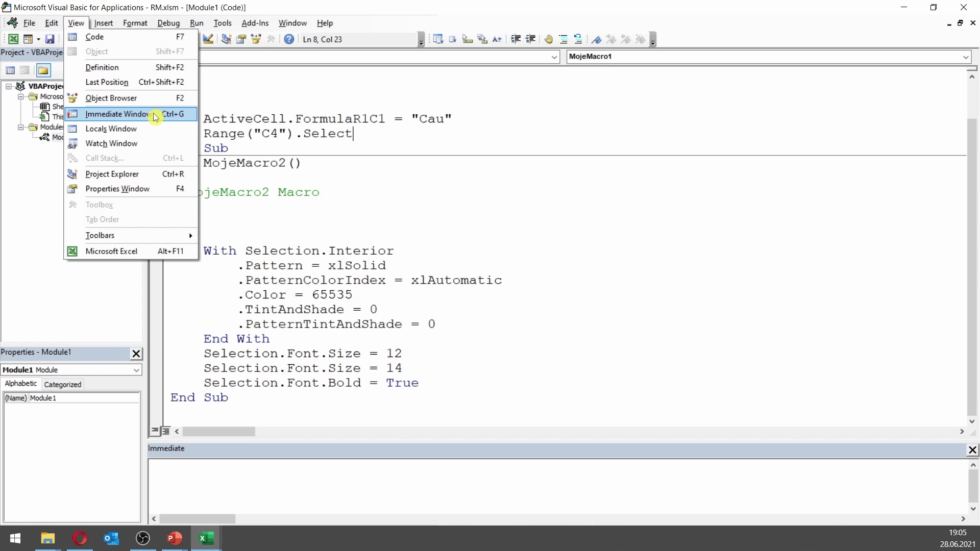Open Properties Window from the toolbar icon
980x551 pixels.
pyautogui.click(x=241, y=39)
